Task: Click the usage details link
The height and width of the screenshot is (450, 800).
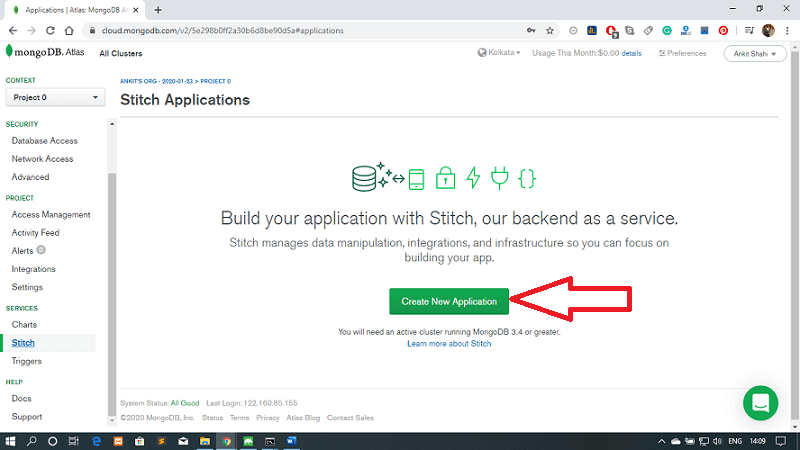Action: click(x=631, y=53)
